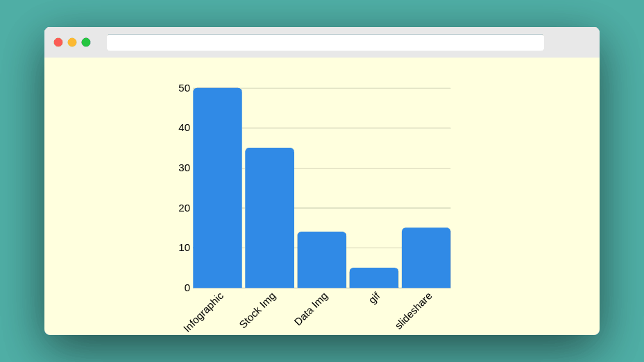
Task: Select the Data Img bar
Action: 322,260
